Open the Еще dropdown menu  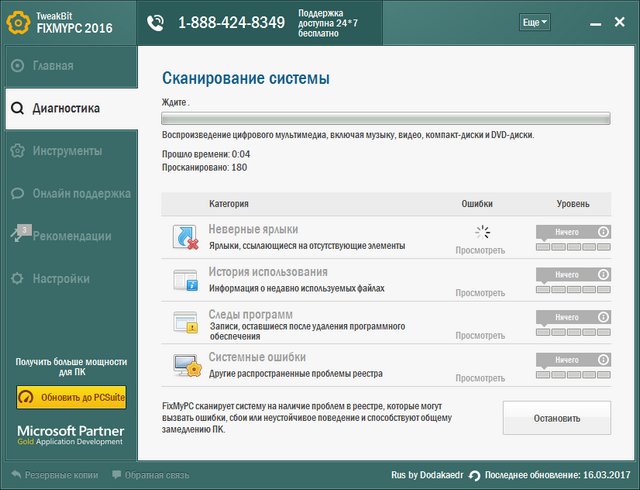point(534,22)
